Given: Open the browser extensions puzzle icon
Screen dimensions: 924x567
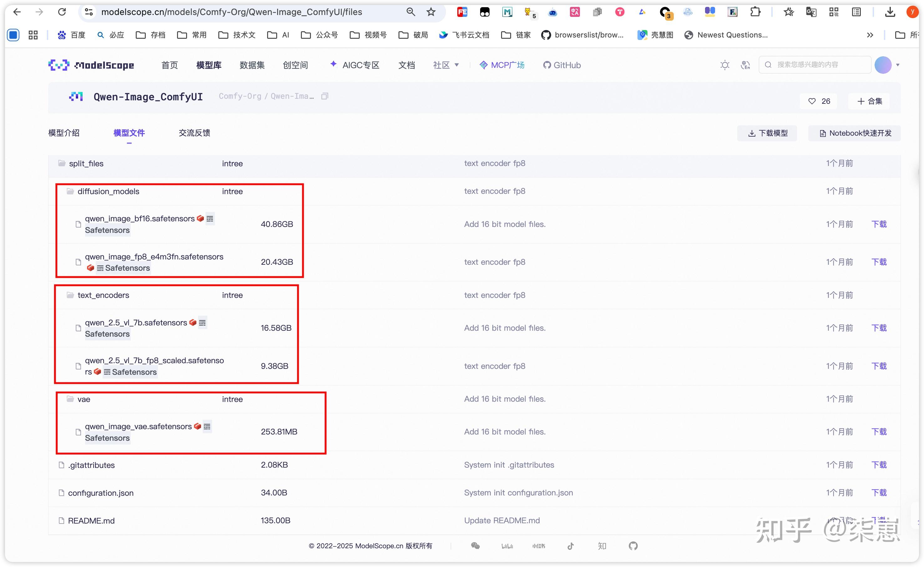Looking at the screenshot, I should click(755, 12).
